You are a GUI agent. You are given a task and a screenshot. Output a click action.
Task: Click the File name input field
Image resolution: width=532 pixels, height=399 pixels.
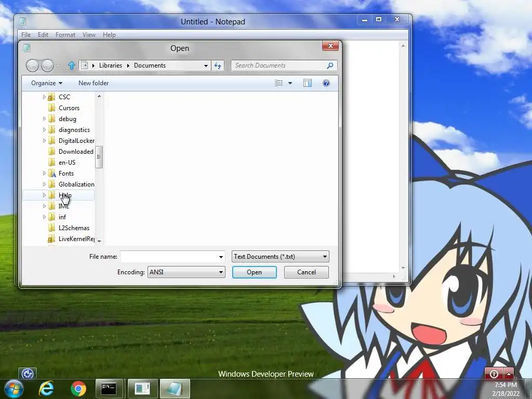[169, 257]
